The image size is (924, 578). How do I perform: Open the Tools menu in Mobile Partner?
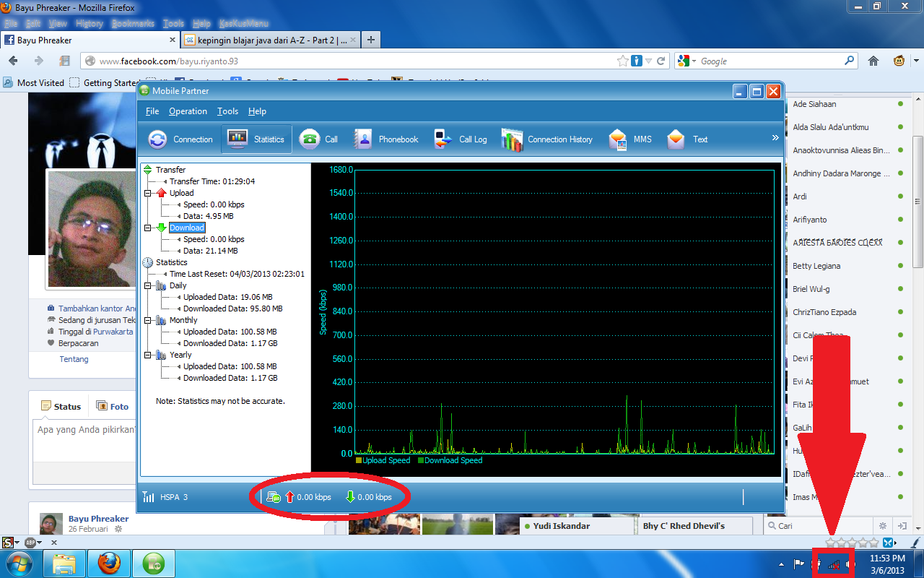click(227, 111)
